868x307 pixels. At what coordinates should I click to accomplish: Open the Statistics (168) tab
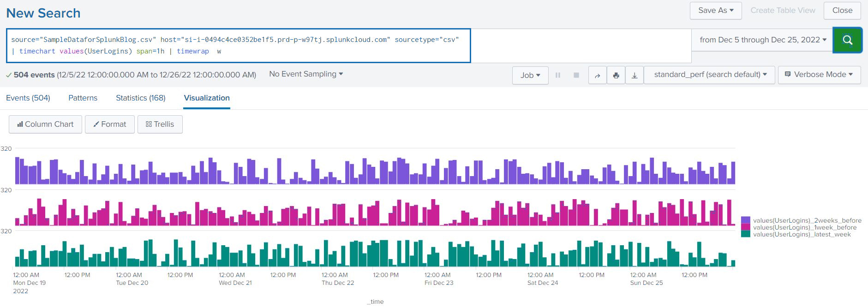pyautogui.click(x=140, y=98)
